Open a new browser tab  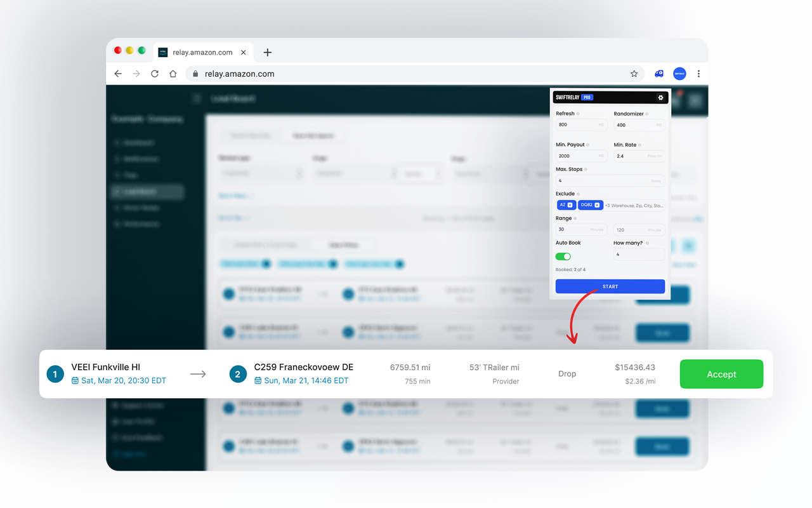pyautogui.click(x=267, y=53)
